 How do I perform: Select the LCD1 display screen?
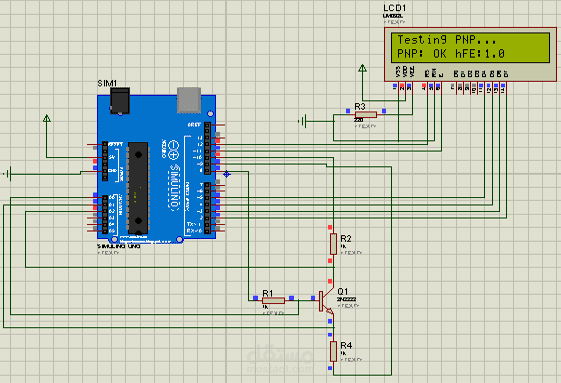click(x=470, y=47)
